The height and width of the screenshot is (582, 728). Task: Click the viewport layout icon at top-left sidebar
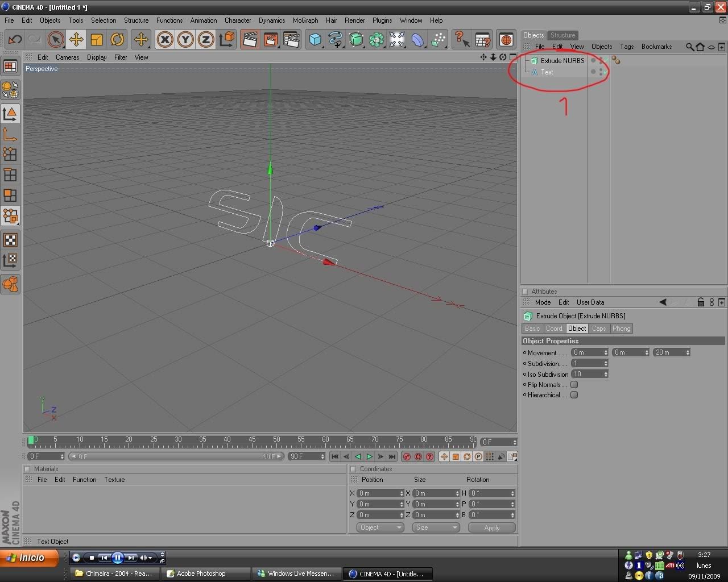(x=10, y=66)
